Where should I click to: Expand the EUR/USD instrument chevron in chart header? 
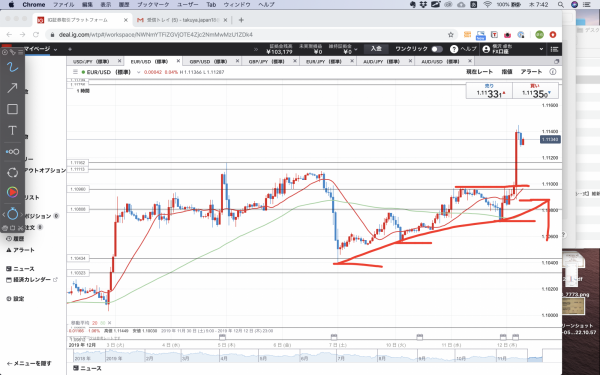point(139,72)
